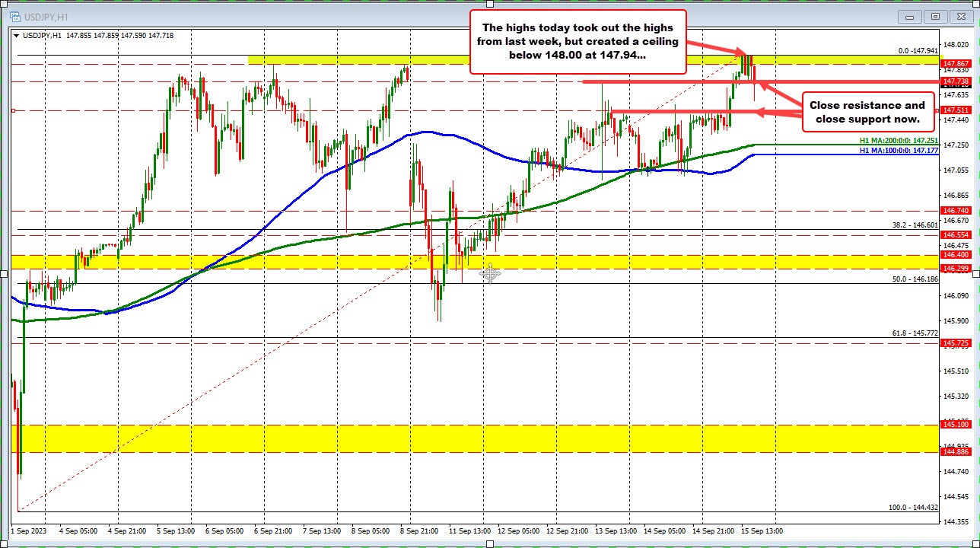980x548 pixels.
Task: Select the annotation box about today's highs
Action: [x=578, y=42]
